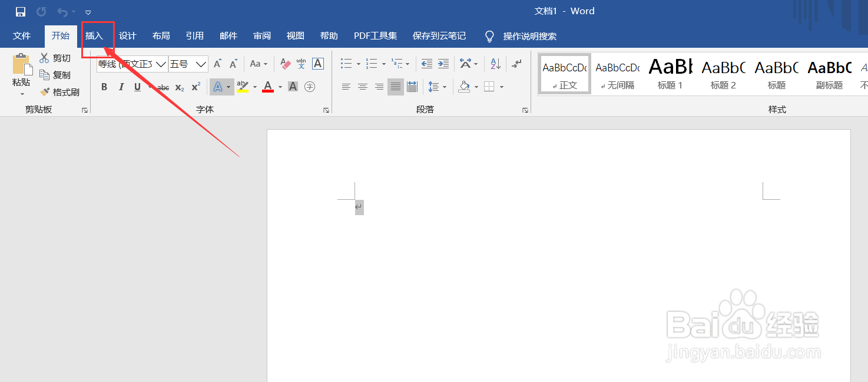Image resolution: width=868 pixels, height=382 pixels.
Task: Click the 剪切 button
Action: tap(55, 58)
